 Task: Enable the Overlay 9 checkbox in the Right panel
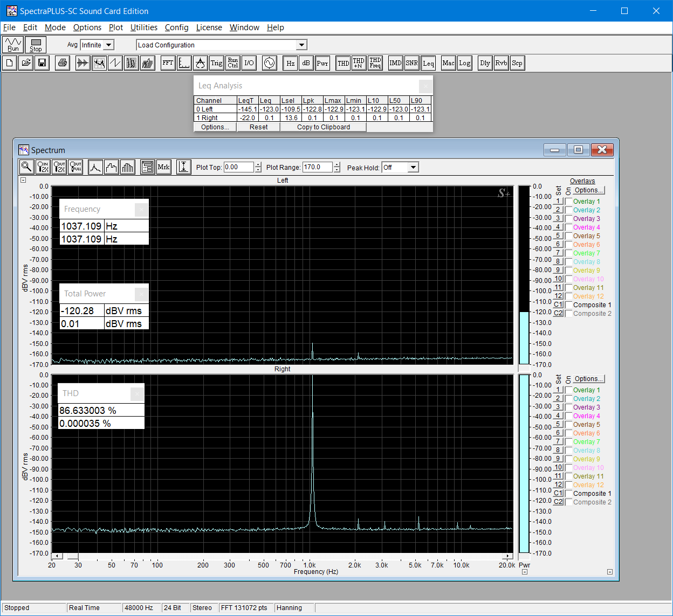coord(568,459)
